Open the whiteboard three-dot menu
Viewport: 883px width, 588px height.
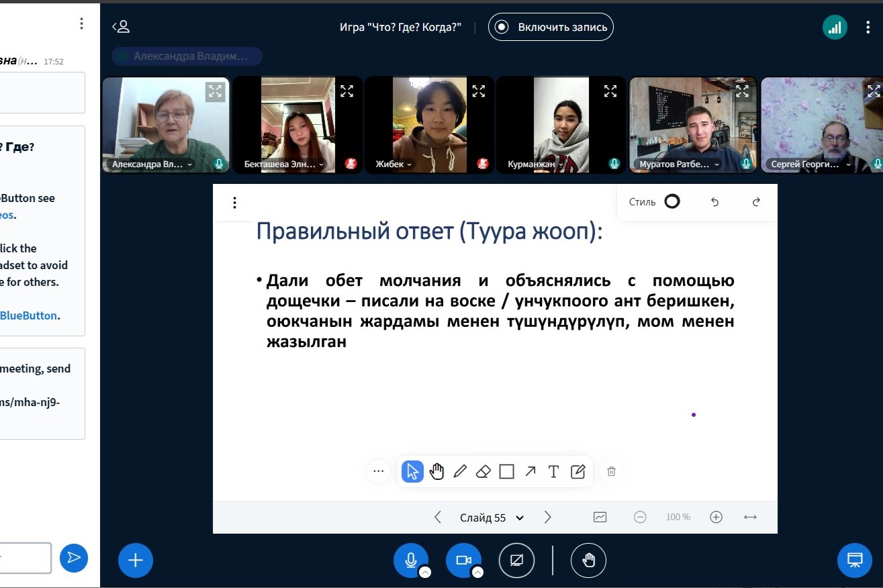click(234, 203)
